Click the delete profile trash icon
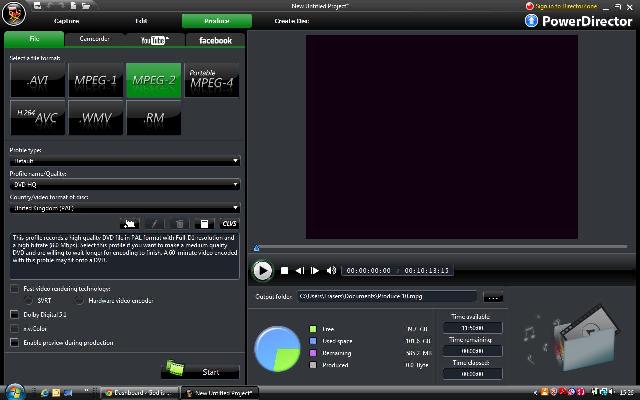This screenshot has width=640, height=400. tap(179, 224)
